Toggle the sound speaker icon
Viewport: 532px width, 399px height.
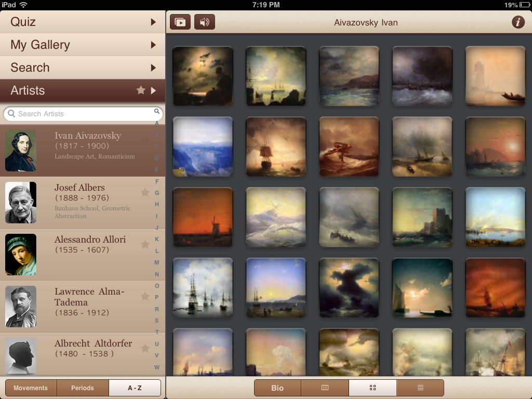point(205,22)
